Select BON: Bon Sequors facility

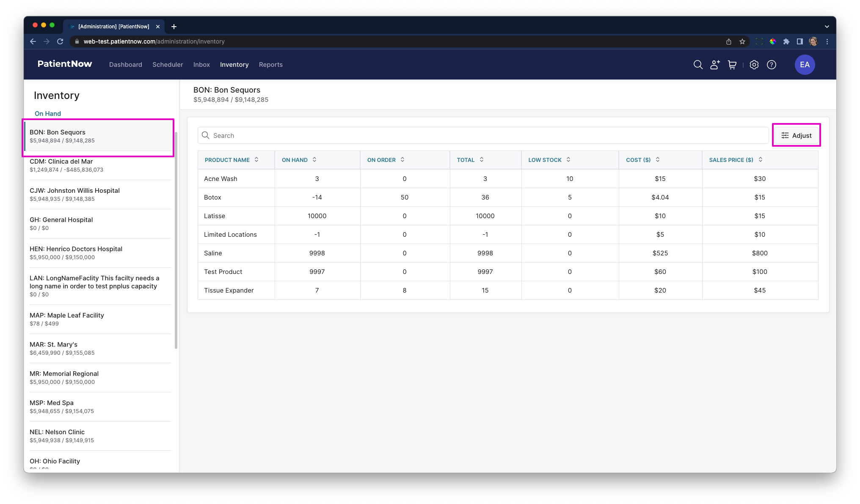click(x=99, y=136)
